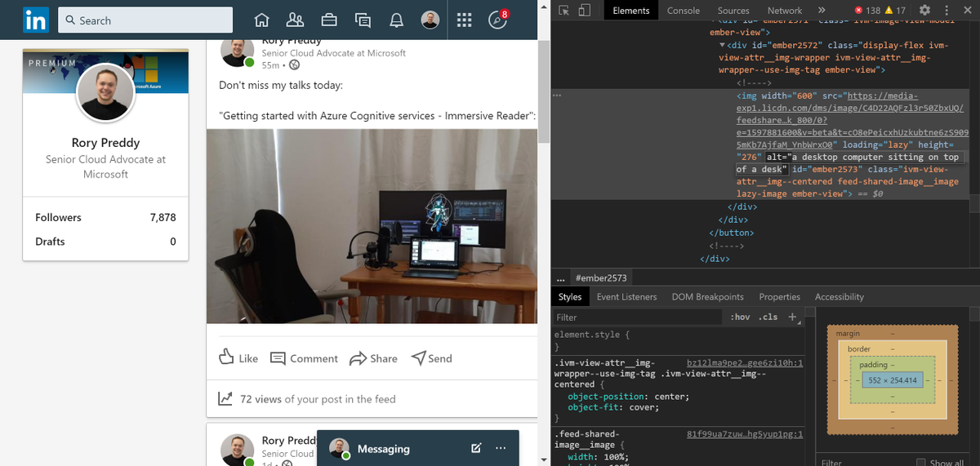Go to the LinkedIn Home feed icon

pyautogui.click(x=262, y=20)
